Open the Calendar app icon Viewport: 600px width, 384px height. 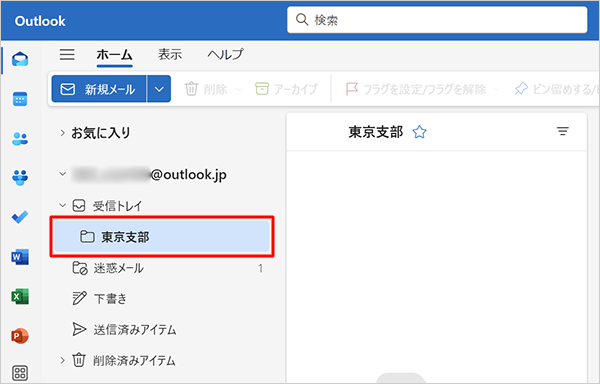(x=20, y=99)
